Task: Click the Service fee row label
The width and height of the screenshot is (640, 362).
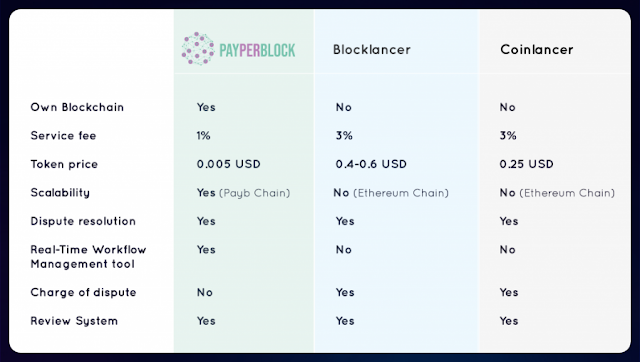Action: pyautogui.click(x=63, y=135)
